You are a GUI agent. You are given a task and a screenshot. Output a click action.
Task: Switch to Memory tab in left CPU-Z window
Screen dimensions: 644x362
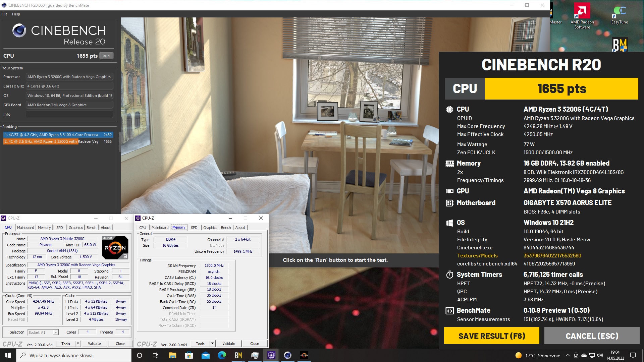tap(44, 228)
